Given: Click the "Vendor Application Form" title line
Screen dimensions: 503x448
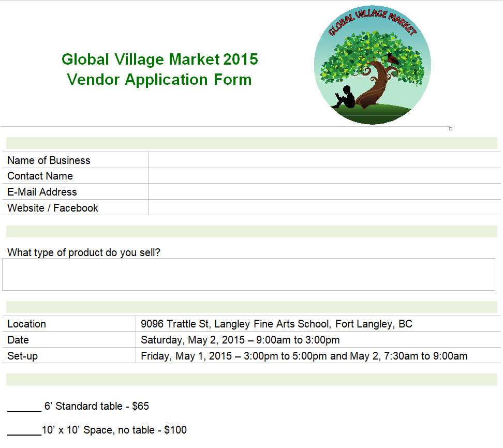Looking at the screenshot, I should (x=159, y=80).
